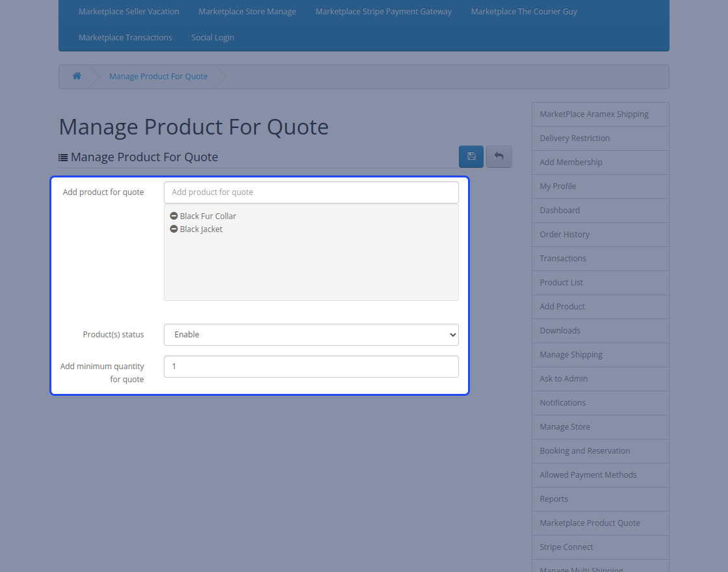Select Add Product in sidebar

point(601,306)
